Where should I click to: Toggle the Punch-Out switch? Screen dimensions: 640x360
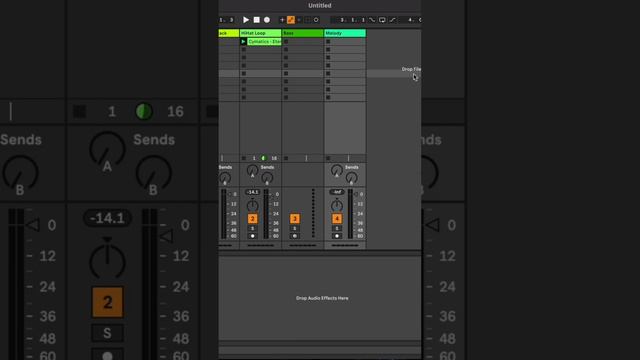[392, 20]
